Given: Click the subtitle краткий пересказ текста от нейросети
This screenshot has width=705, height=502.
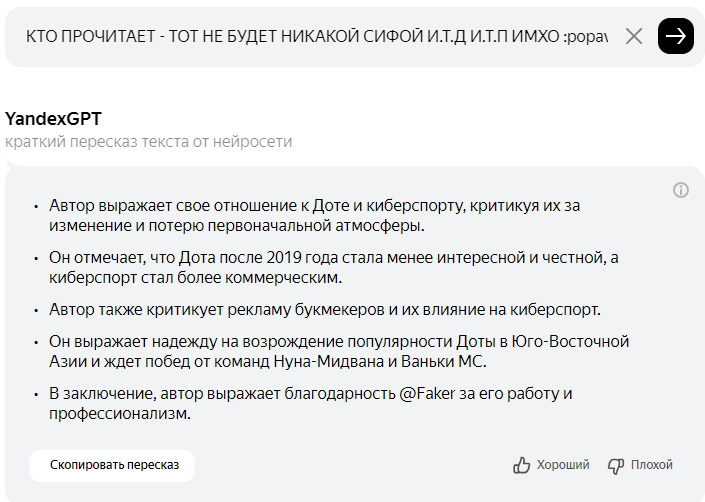Looking at the screenshot, I should [x=149, y=142].
